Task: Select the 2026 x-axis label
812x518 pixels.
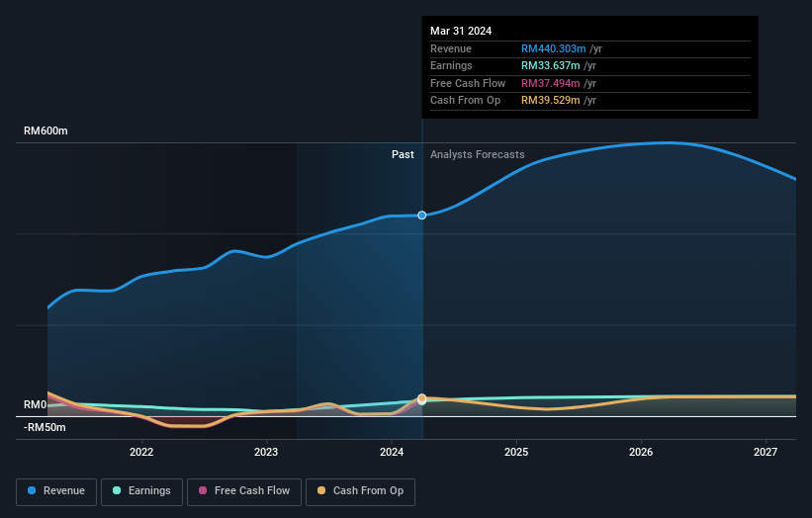Action: [x=641, y=452]
